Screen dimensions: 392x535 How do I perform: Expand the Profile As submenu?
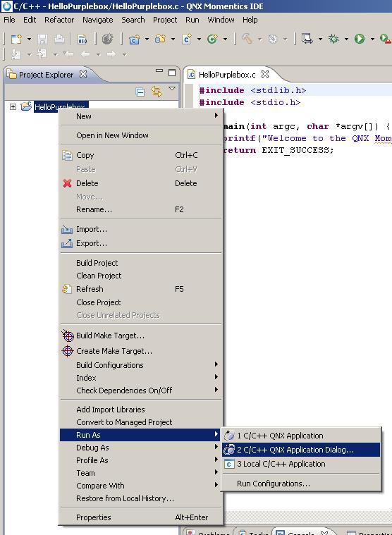coord(141,460)
